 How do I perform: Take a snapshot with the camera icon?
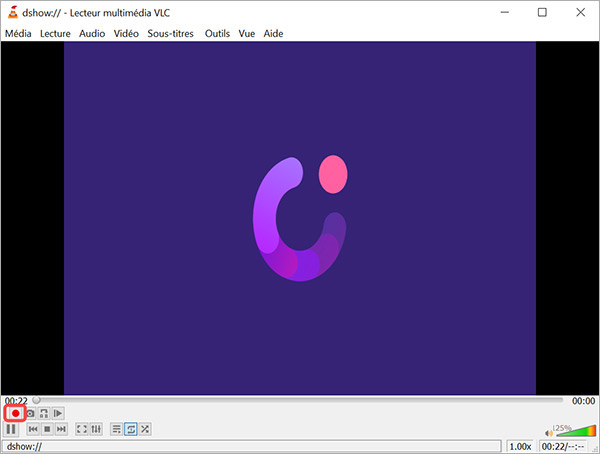tap(31, 413)
